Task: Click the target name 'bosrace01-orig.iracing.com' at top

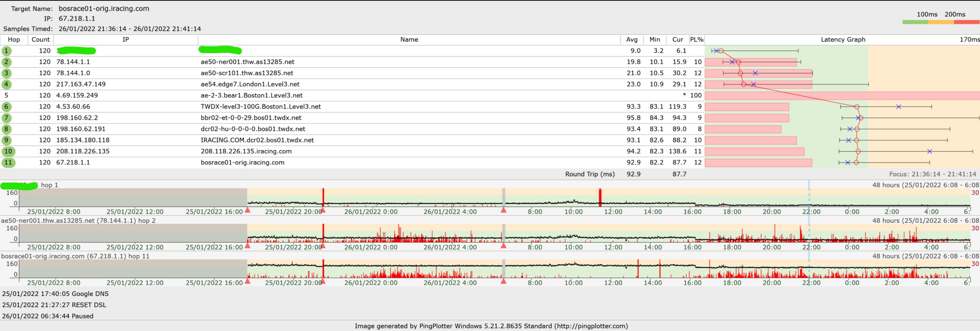Action: [x=104, y=8]
